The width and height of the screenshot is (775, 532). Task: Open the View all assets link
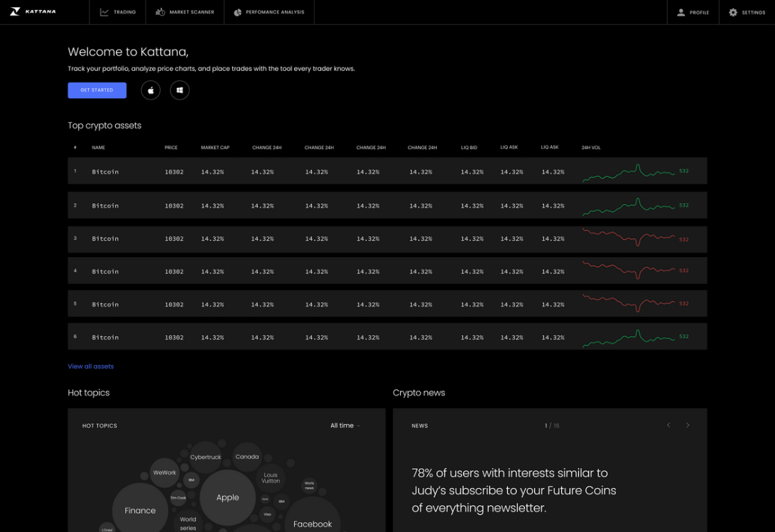point(90,366)
